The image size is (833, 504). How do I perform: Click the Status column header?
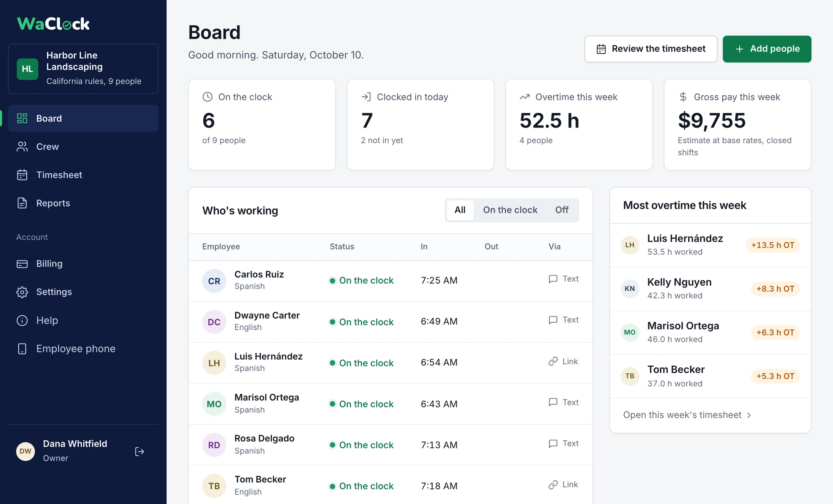342,247
